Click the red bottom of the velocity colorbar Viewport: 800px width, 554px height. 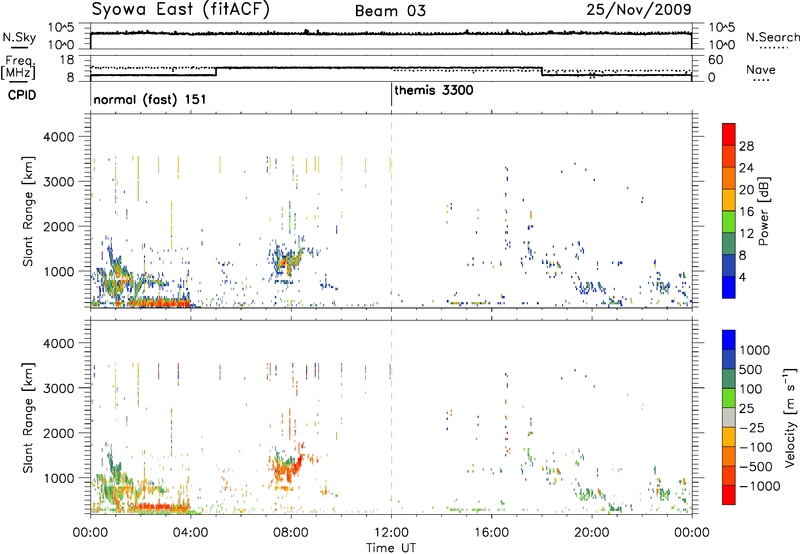729,495
